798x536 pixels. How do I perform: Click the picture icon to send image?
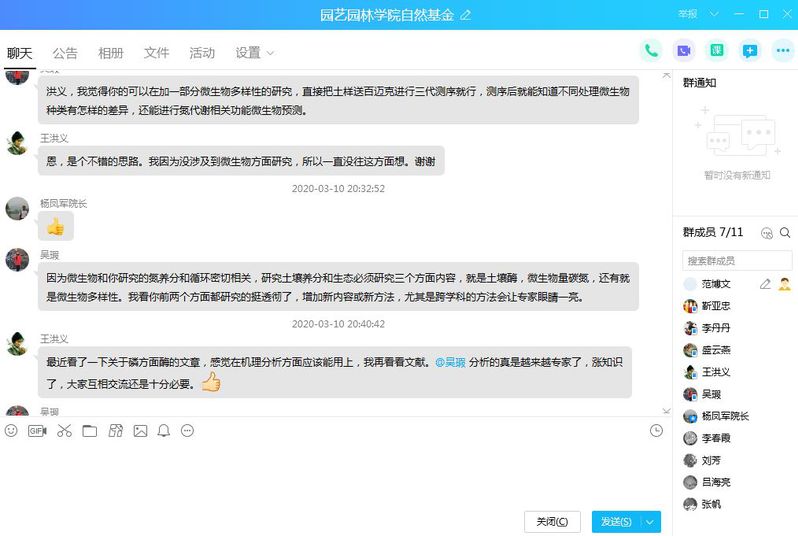pyautogui.click(x=140, y=431)
